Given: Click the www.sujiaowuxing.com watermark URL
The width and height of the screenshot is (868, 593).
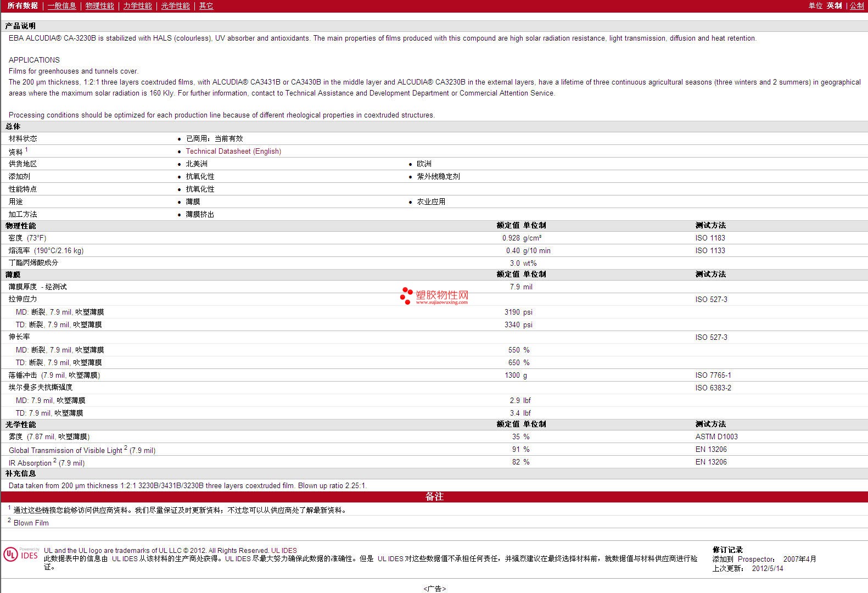Looking at the screenshot, I should tap(441, 302).
